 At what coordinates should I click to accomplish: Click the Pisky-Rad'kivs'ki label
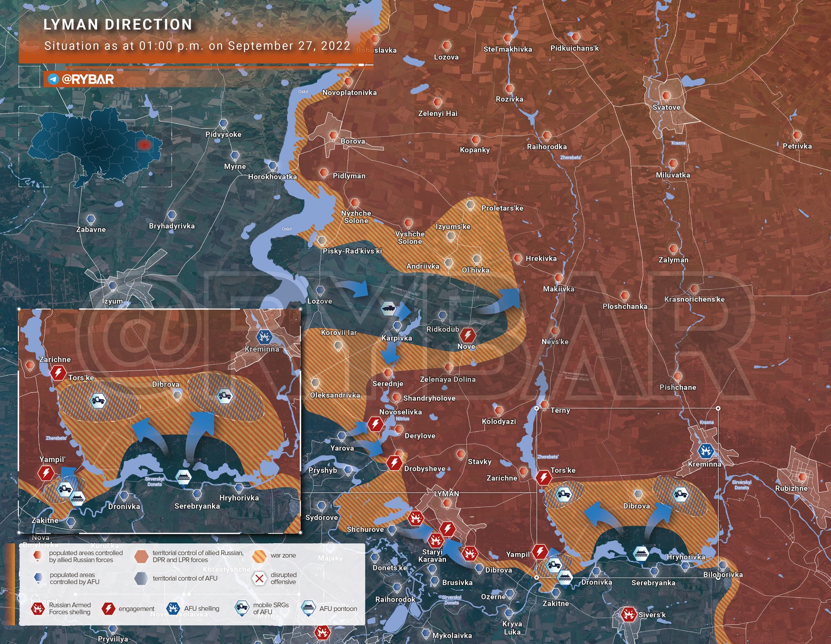(x=352, y=251)
